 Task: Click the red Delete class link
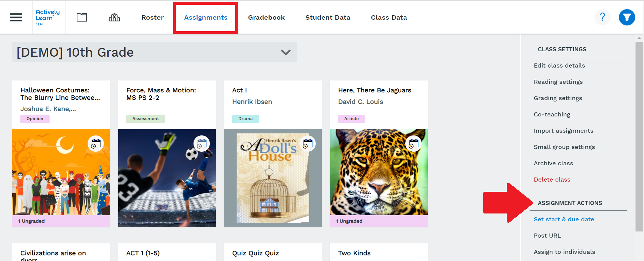tap(552, 180)
